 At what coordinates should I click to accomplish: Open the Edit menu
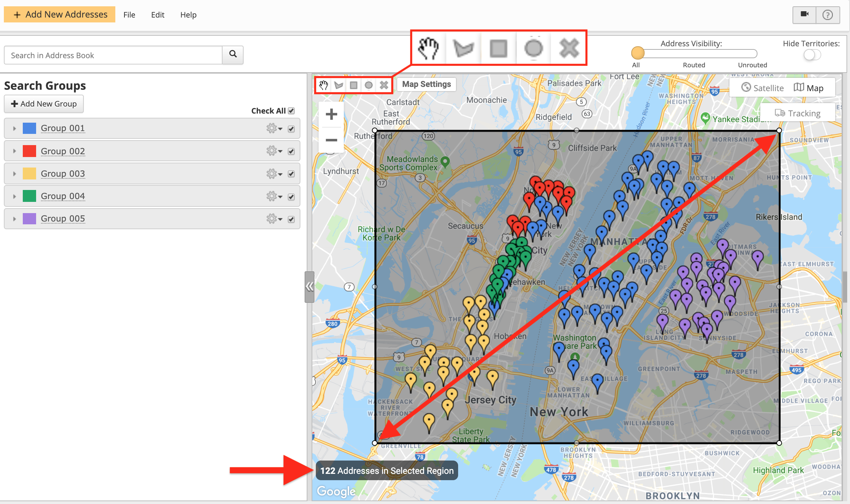pos(157,15)
